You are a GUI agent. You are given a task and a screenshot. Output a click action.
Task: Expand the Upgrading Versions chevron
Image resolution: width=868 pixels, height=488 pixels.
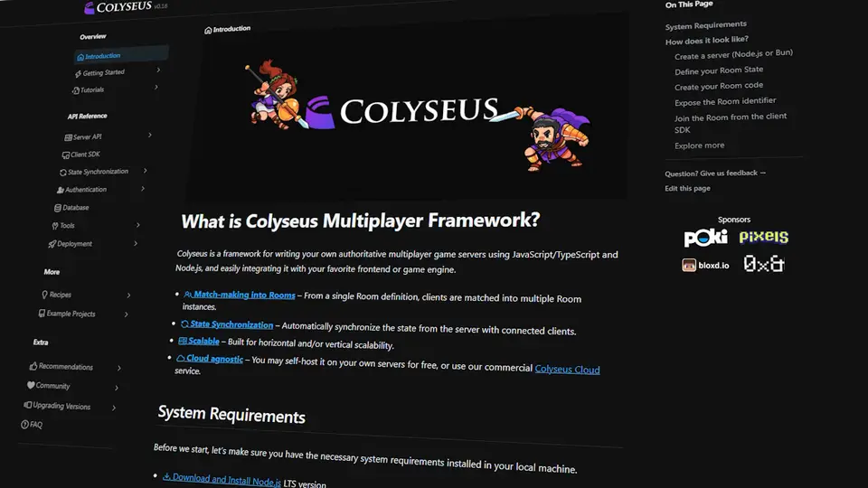[114, 408]
